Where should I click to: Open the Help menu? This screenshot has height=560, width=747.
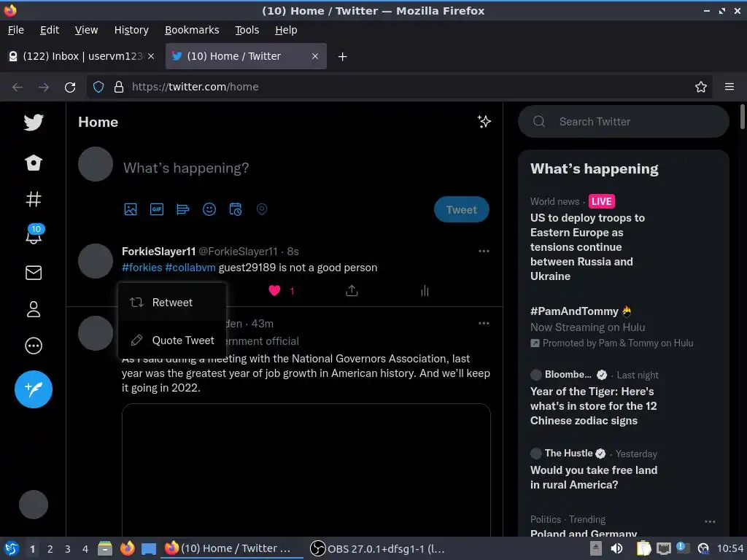[x=286, y=30]
